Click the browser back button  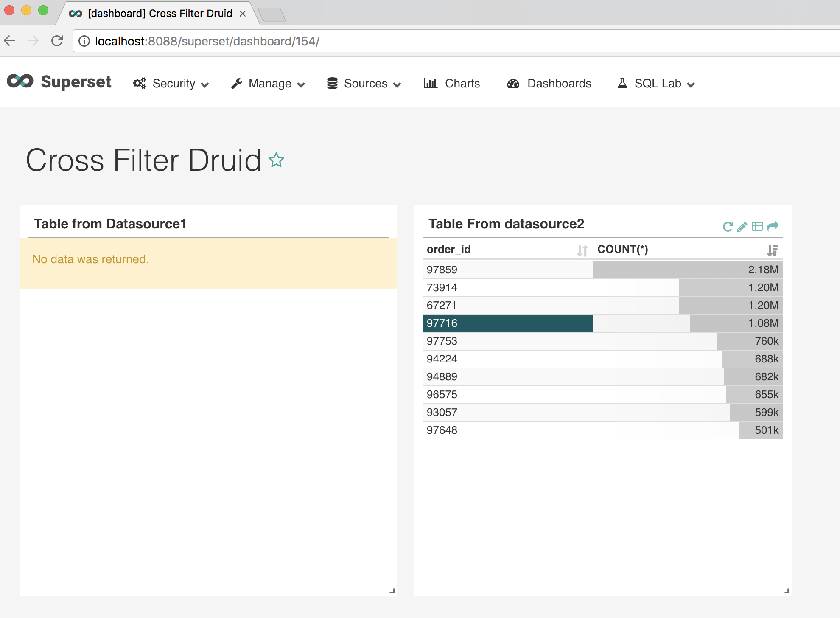tap(9, 41)
